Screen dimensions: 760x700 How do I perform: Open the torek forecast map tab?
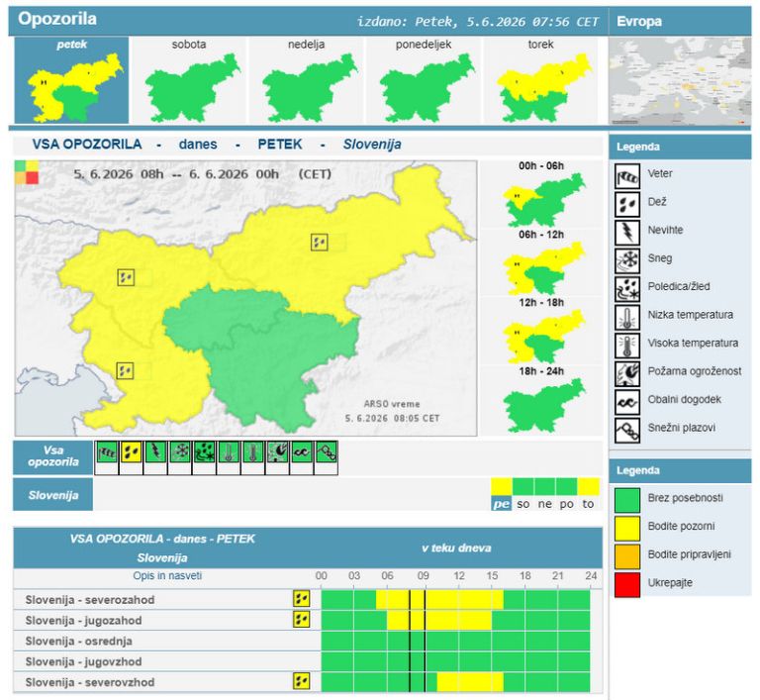pyautogui.click(x=540, y=80)
